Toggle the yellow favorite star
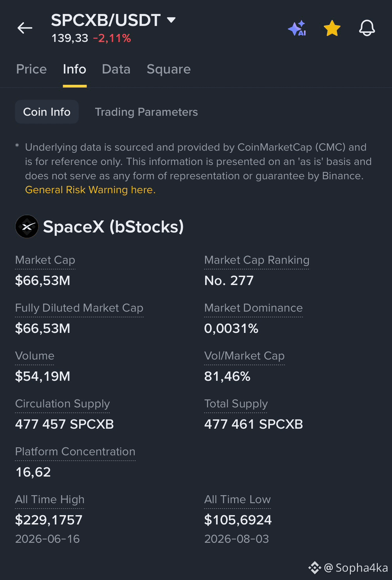The height and width of the screenshot is (580, 392). pyautogui.click(x=332, y=28)
